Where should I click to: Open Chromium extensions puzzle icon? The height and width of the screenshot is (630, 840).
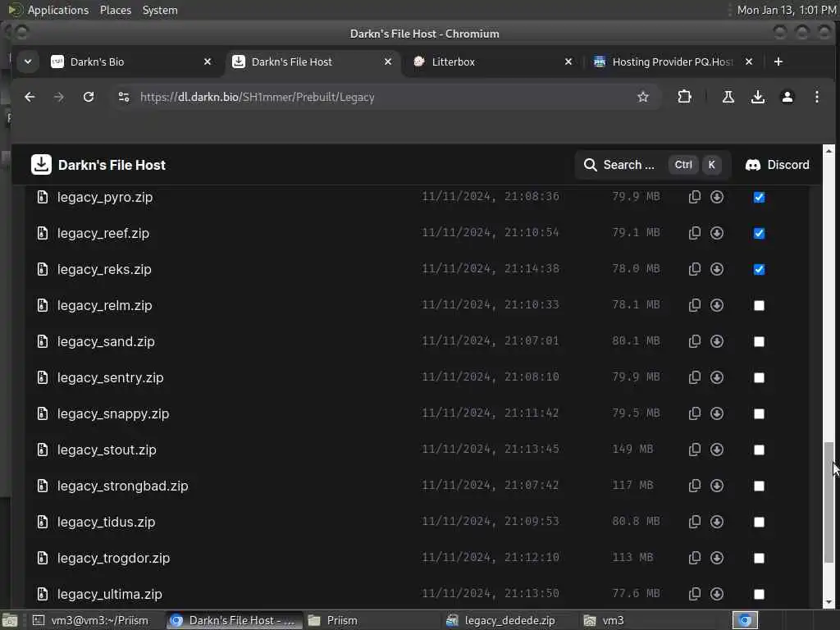[x=684, y=97]
